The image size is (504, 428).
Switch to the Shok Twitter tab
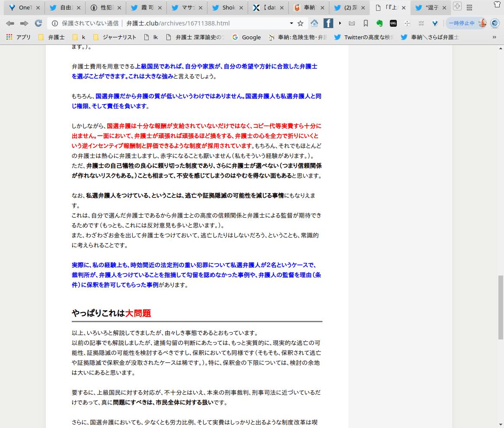coord(227,8)
